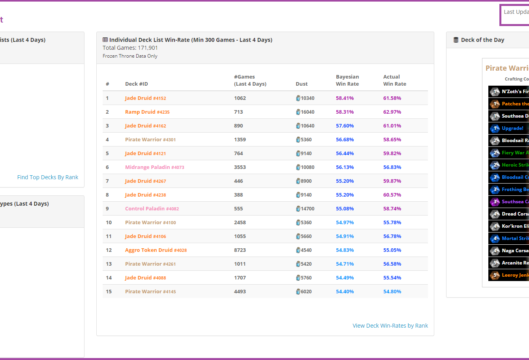Image resolution: width=529 pixels, height=360 pixels.
Task: Click the Frothing card mana icon
Action: click(x=495, y=190)
